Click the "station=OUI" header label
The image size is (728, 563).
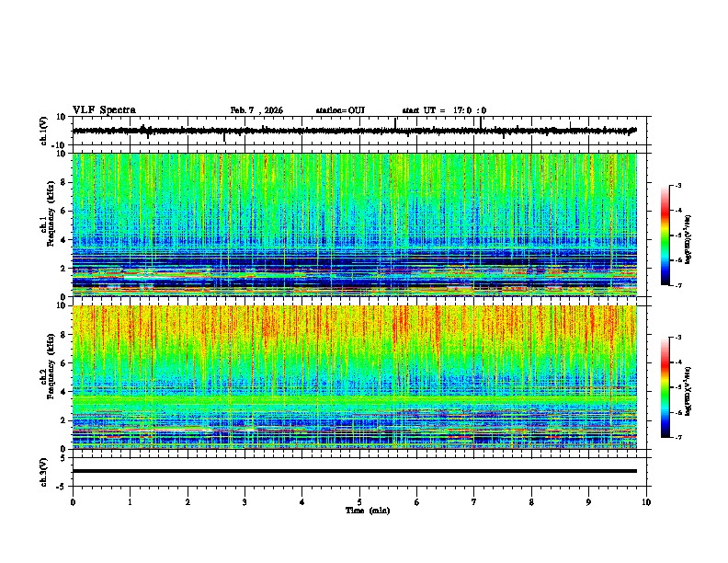pyautogui.click(x=340, y=110)
